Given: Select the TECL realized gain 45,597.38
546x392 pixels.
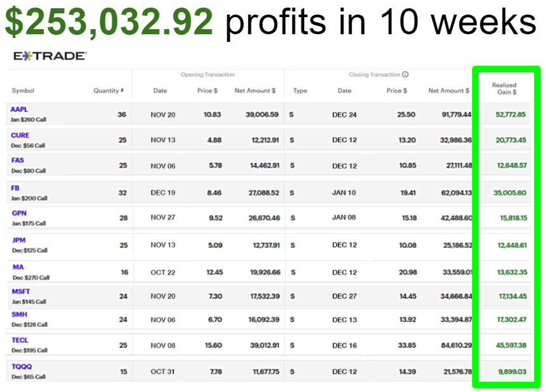Looking at the screenshot, I should (x=510, y=345).
